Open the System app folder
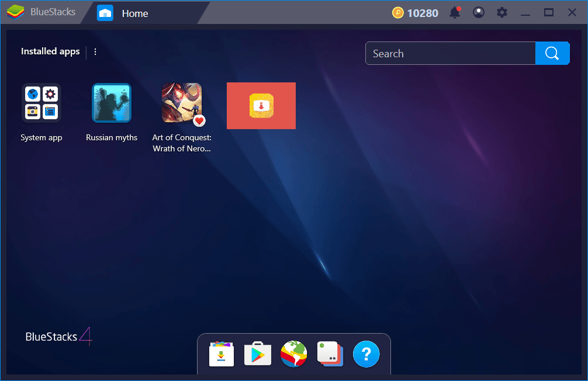The height and width of the screenshot is (381, 588). [41, 103]
